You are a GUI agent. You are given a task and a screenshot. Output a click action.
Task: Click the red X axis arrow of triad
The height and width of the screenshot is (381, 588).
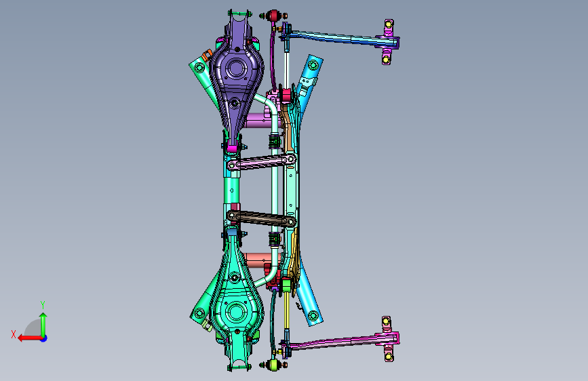point(29,338)
